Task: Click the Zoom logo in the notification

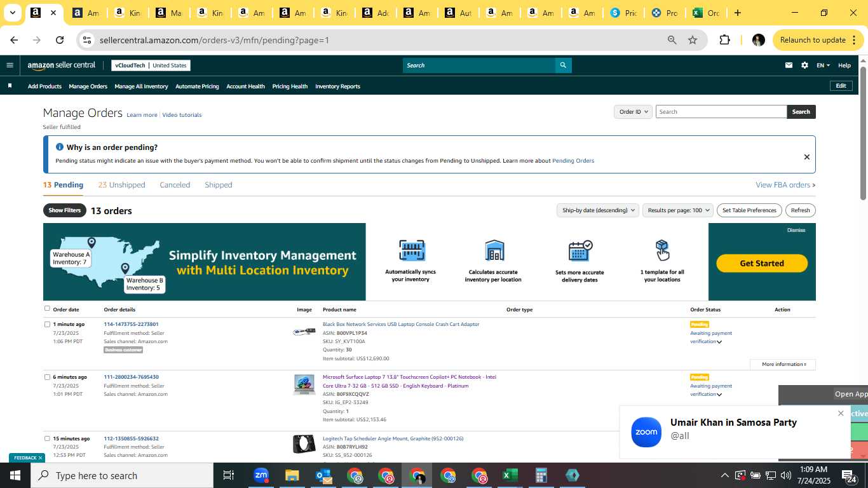Action: tap(646, 432)
